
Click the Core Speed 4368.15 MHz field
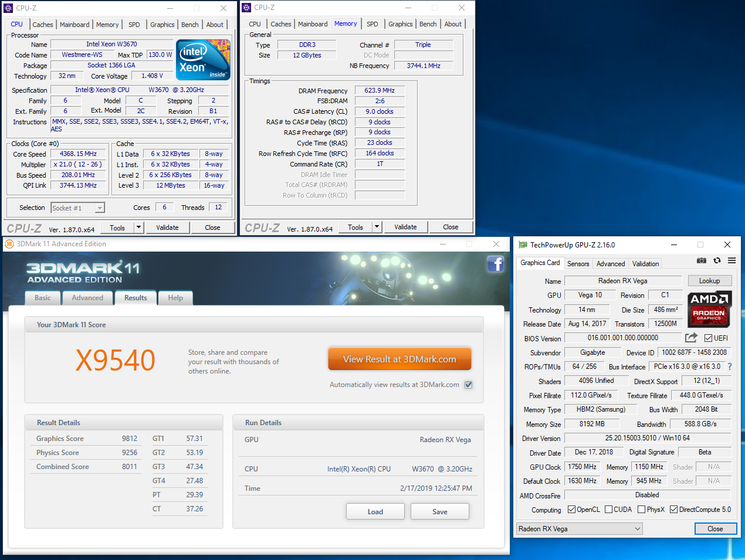point(78,154)
